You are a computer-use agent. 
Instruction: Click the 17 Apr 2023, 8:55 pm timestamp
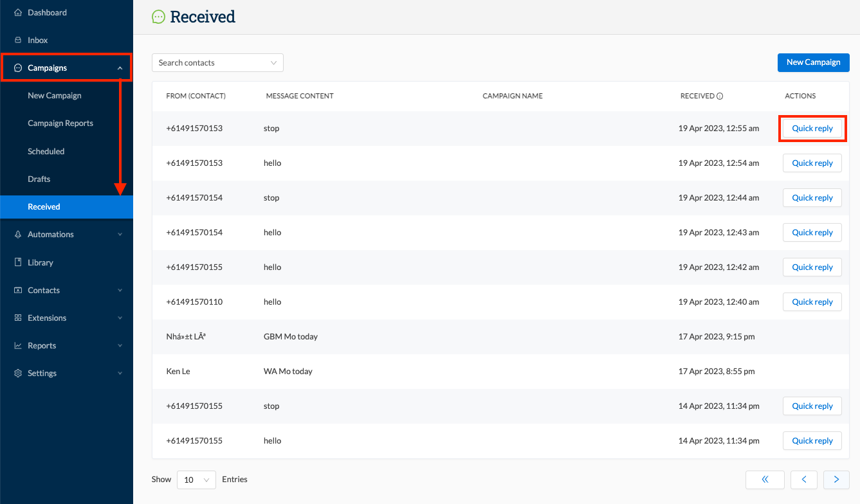pyautogui.click(x=717, y=372)
